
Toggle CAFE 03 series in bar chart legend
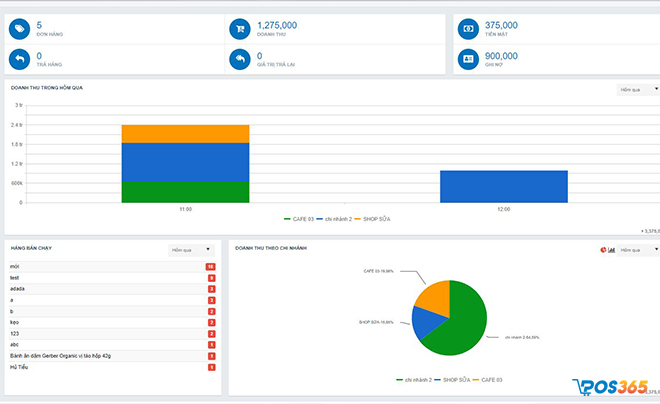(x=299, y=219)
